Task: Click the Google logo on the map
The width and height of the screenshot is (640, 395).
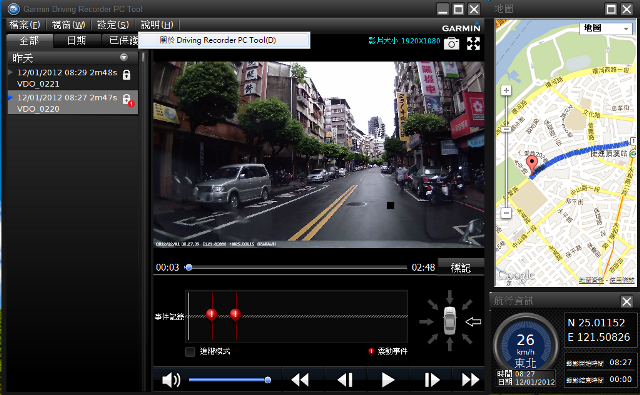Action: point(516,276)
